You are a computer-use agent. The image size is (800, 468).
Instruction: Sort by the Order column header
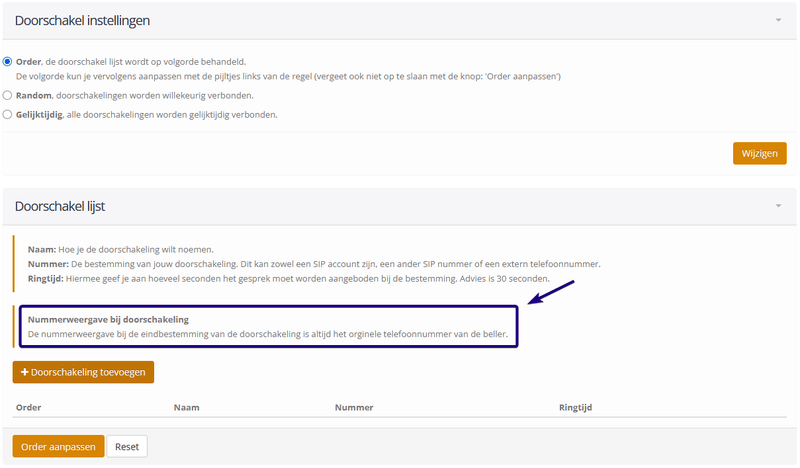point(28,408)
